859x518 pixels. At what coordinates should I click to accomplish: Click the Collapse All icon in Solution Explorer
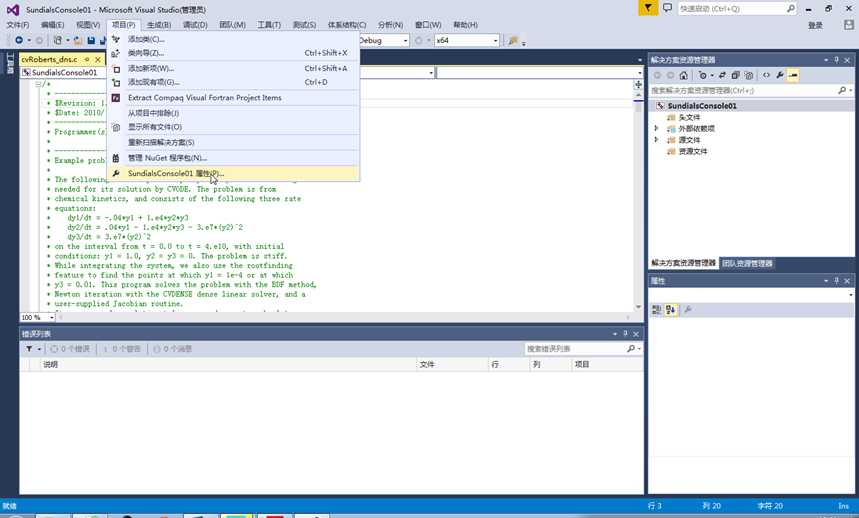point(736,76)
